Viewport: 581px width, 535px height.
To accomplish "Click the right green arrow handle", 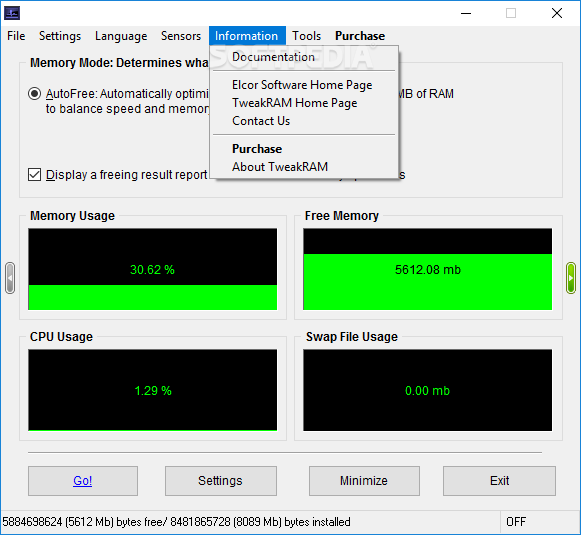I will [x=571, y=278].
